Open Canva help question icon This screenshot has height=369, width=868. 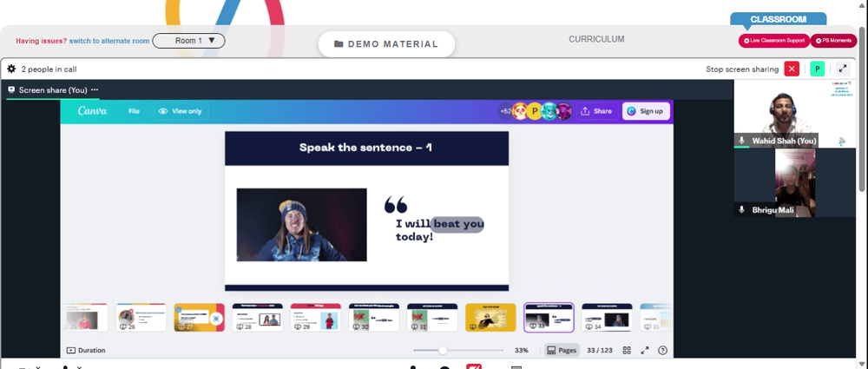[662, 350]
